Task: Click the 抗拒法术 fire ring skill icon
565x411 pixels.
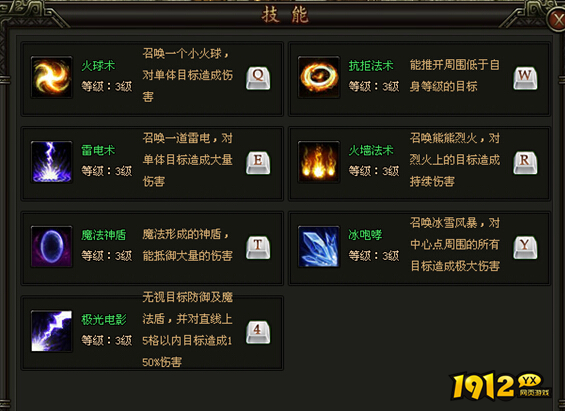Action: 319,77
